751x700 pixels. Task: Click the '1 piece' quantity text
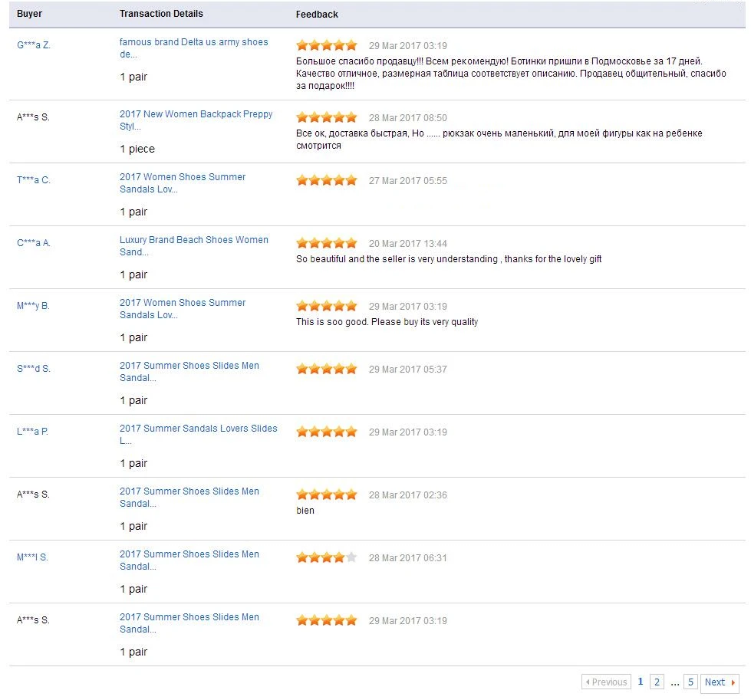(137, 149)
